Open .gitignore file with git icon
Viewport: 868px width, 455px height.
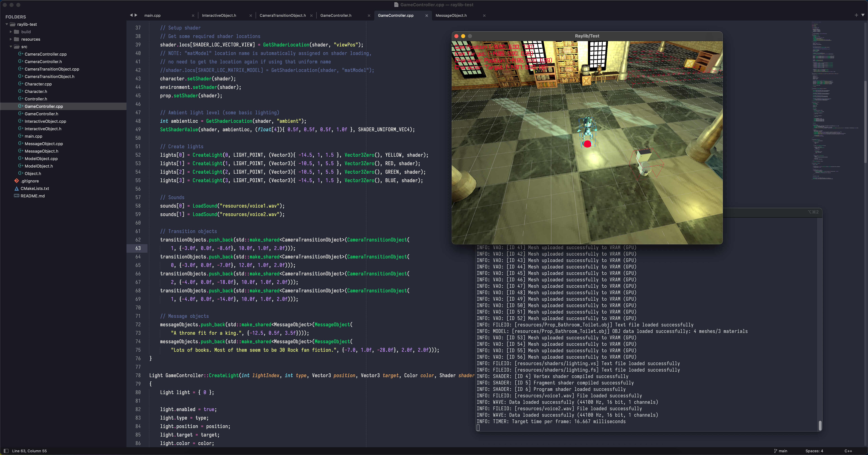click(30, 181)
